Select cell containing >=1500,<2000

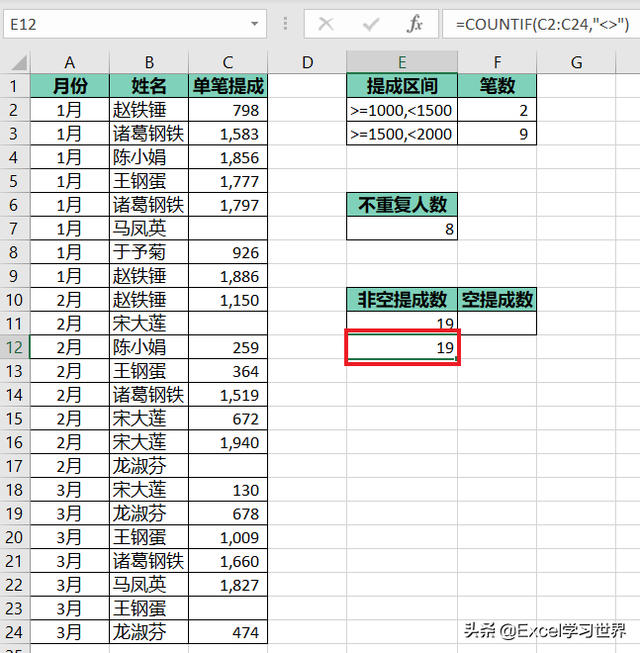402,134
